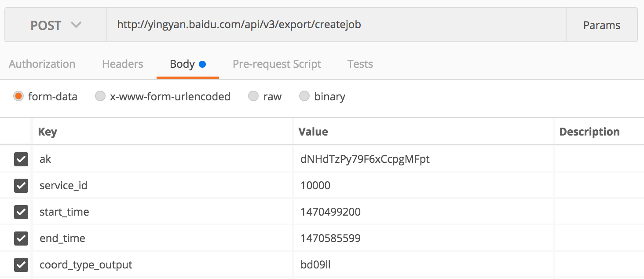Open the Pre-request Script tab
Viewport: 644px width, 279px height.
[x=277, y=64]
